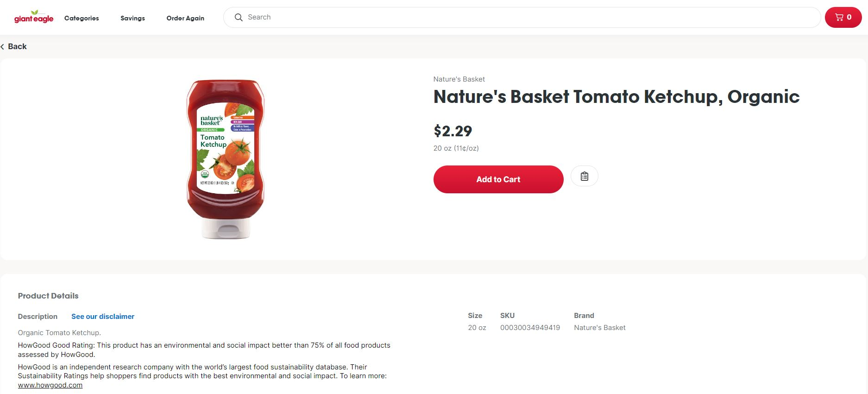Image resolution: width=868 pixels, height=394 pixels.
Task: Click the ketchup bottle product image
Action: [x=226, y=159]
